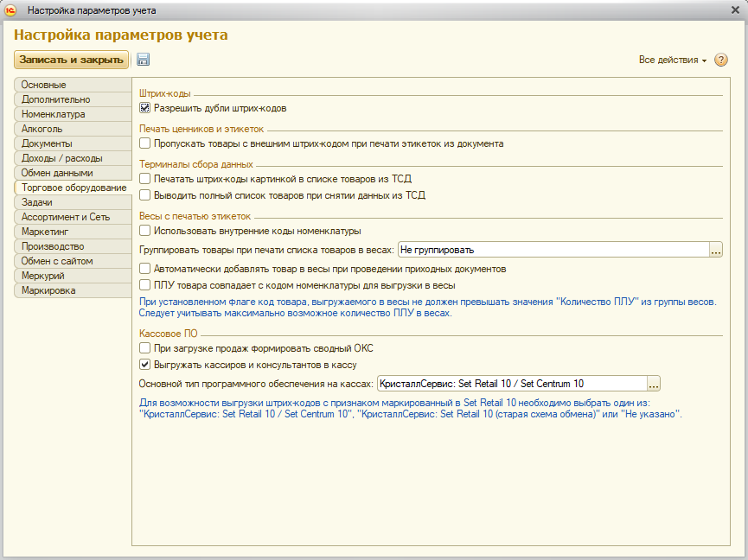Open the Задачи tab

pyautogui.click(x=73, y=202)
